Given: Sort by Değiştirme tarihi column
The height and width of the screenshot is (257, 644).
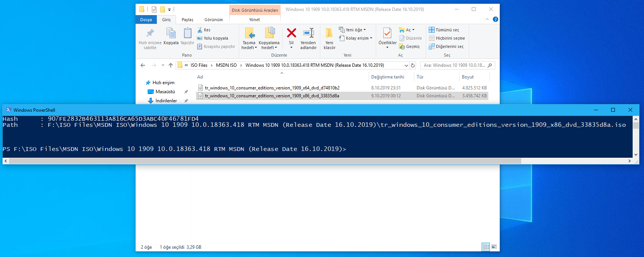Looking at the screenshot, I should pos(391,77).
